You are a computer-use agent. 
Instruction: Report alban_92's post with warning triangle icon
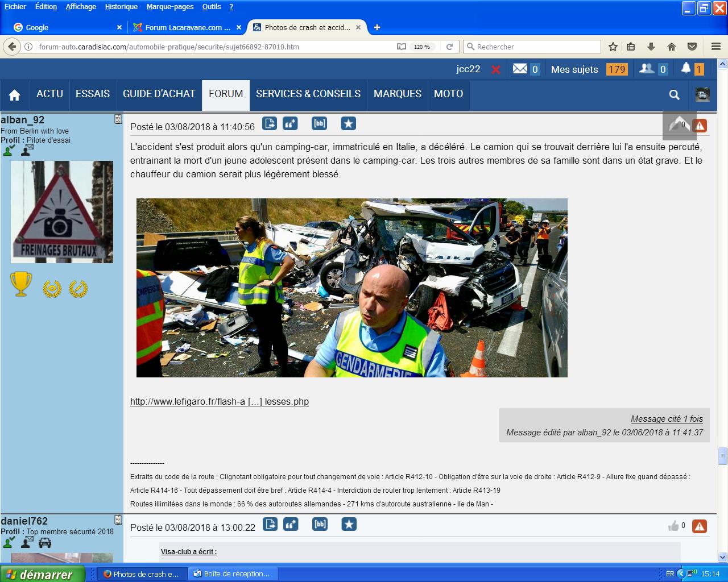(x=700, y=126)
